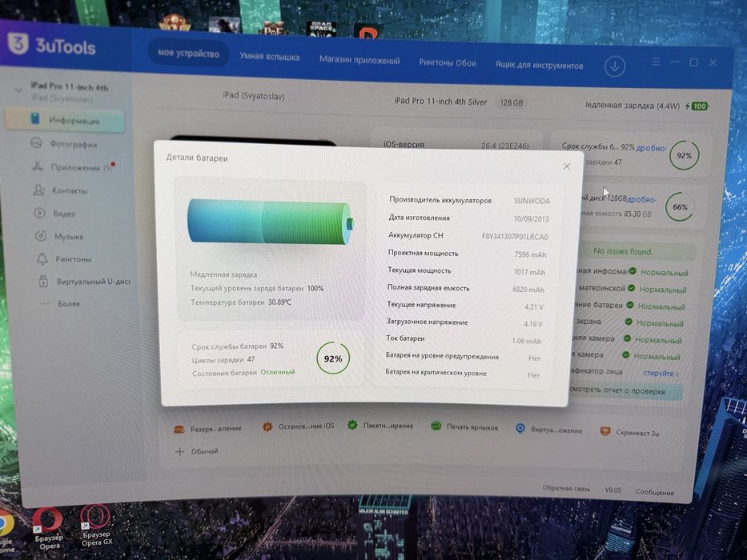The height and width of the screenshot is (560, 747).
Task: Click the V9.05 version label
Action: pyautogui.click(x=612, y=490)
